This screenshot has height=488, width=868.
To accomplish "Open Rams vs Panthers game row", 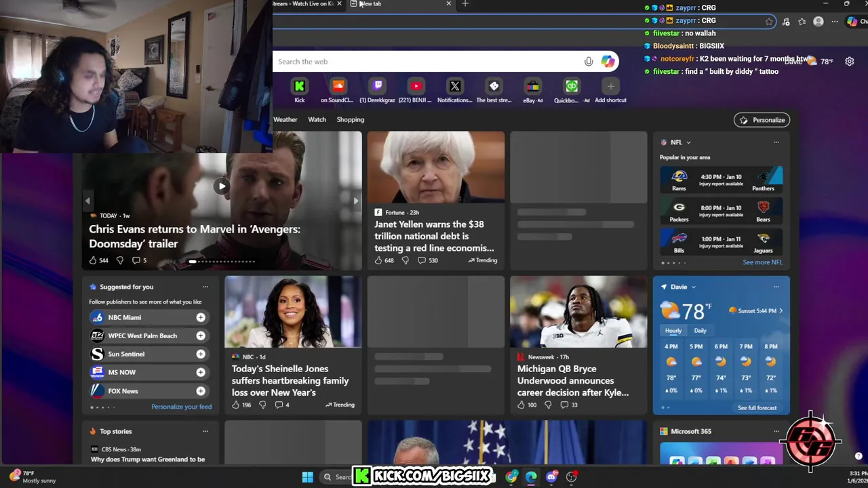I will [721, 180].
